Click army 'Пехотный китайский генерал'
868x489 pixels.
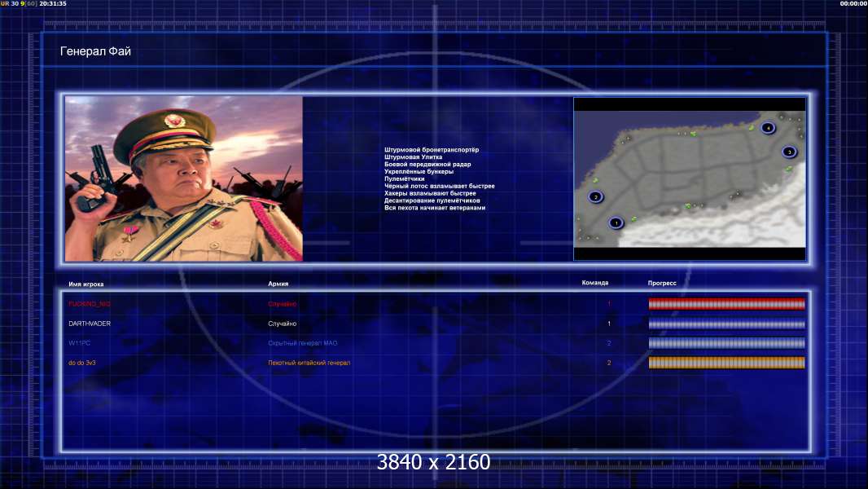[309, 363]
